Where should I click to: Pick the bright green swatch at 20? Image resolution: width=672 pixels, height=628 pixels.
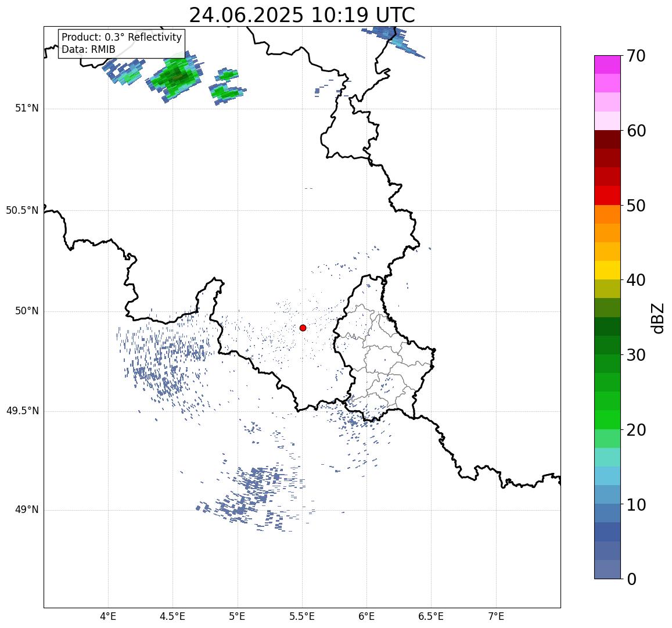point(608,419)
